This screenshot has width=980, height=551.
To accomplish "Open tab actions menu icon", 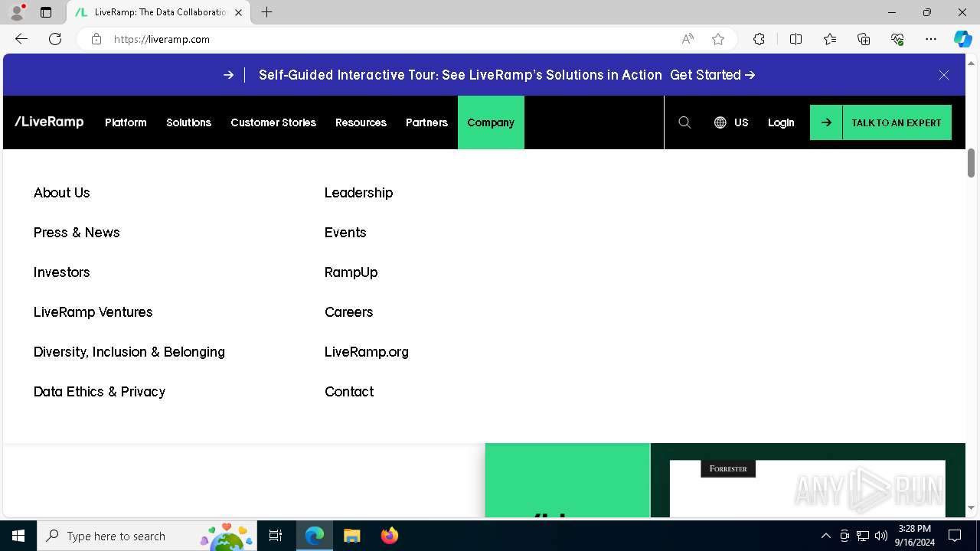I will pyautogui.click(x=46, y=12).
